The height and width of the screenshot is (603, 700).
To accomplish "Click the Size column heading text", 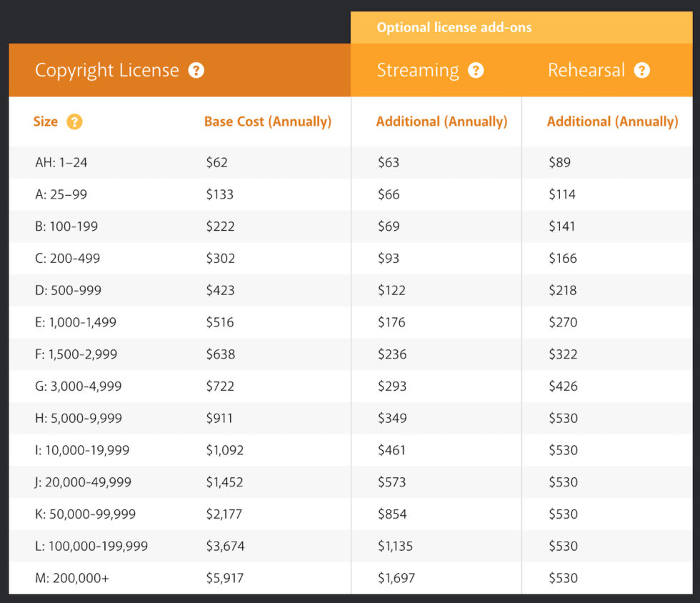I will coord(46,121).
